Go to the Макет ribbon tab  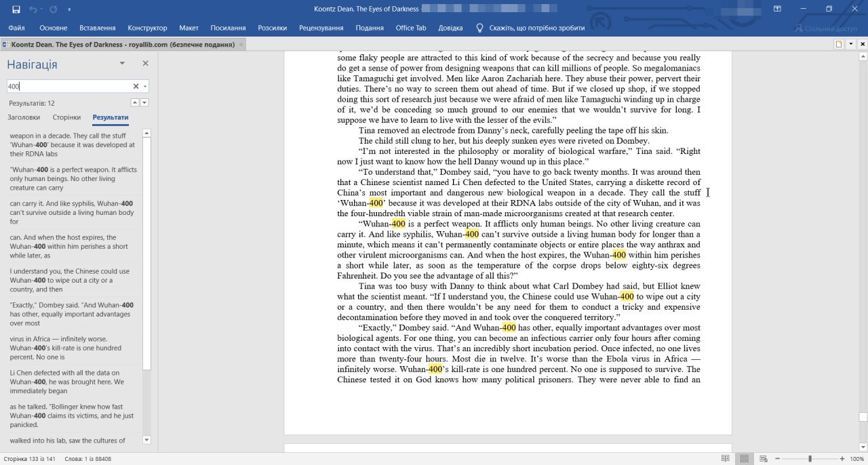(189, 28)
